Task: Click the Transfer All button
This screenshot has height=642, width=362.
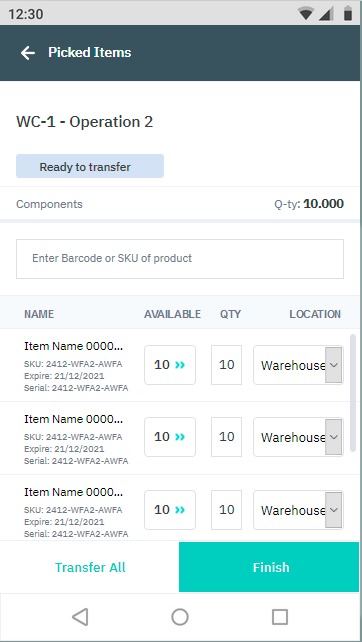Action: point(90,567)
